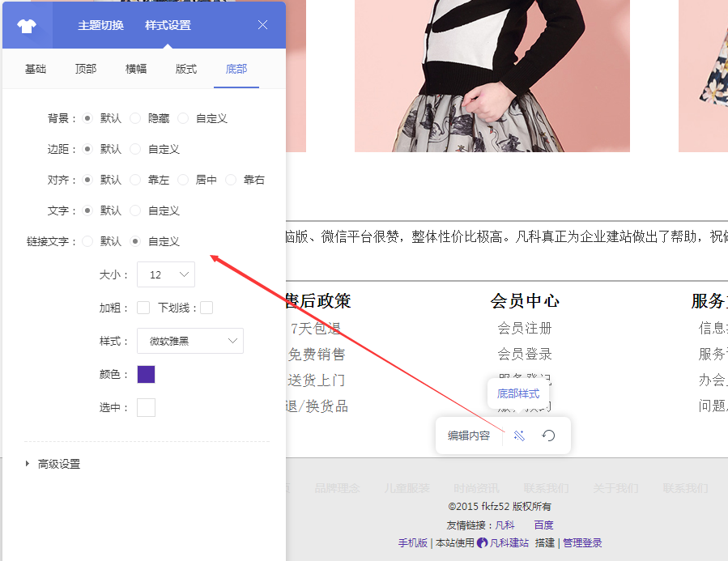Click the blue 颜色 color swatch
Image resolution: width=728 pixels, height=561 pixels.
pos(146,374)
